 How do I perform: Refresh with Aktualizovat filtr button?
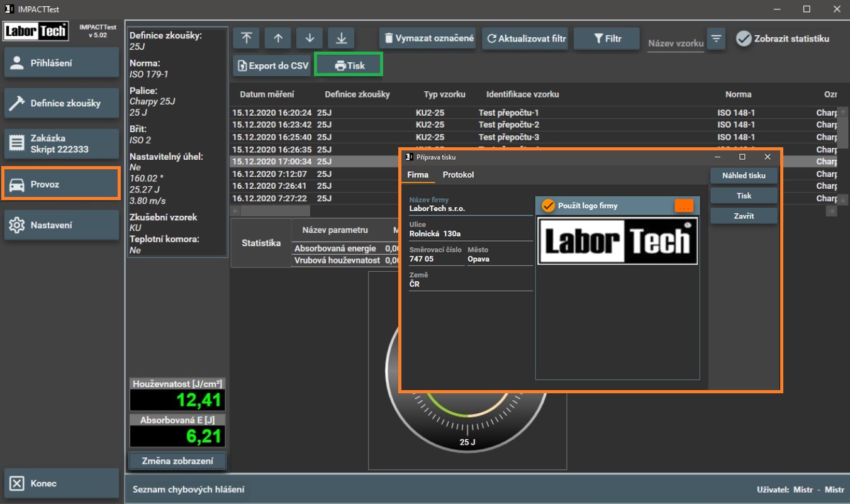pyautogui.click(x=526, y=38)
